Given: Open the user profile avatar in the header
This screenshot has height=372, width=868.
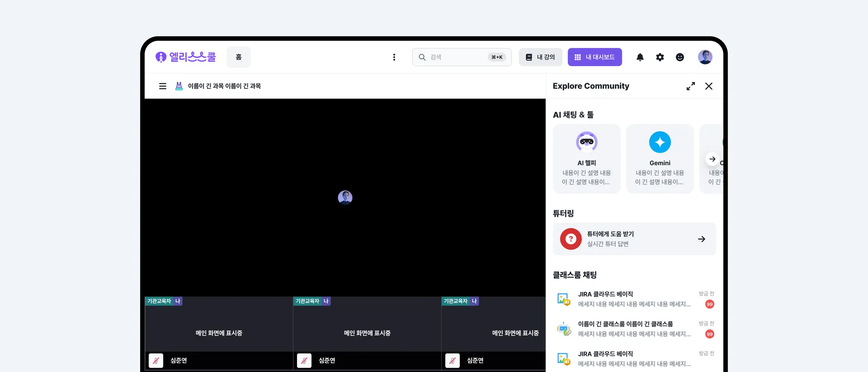Looking at the screenshot, I should point(705,57).
